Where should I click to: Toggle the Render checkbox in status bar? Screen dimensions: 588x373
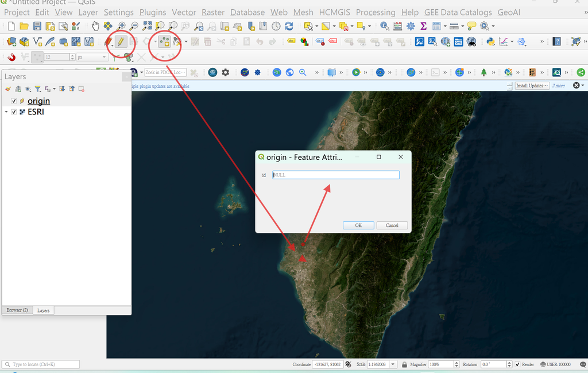point(517,364)
